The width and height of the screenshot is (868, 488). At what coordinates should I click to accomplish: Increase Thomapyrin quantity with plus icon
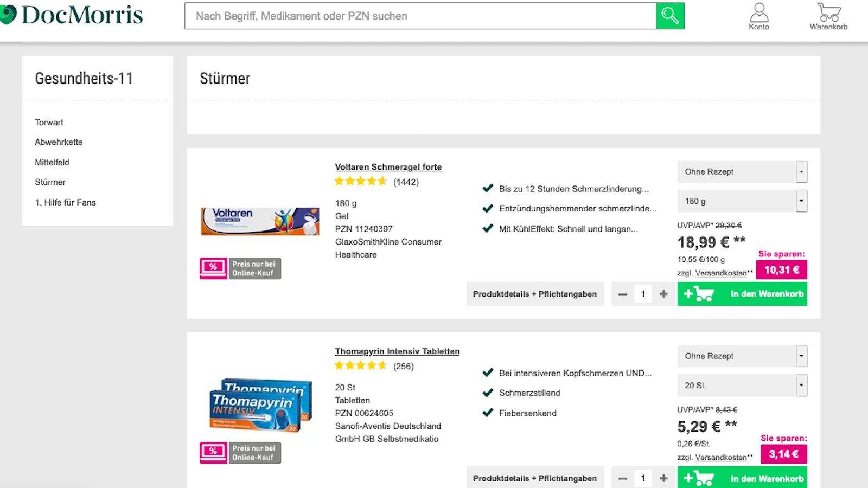click(x=663, y=478)
